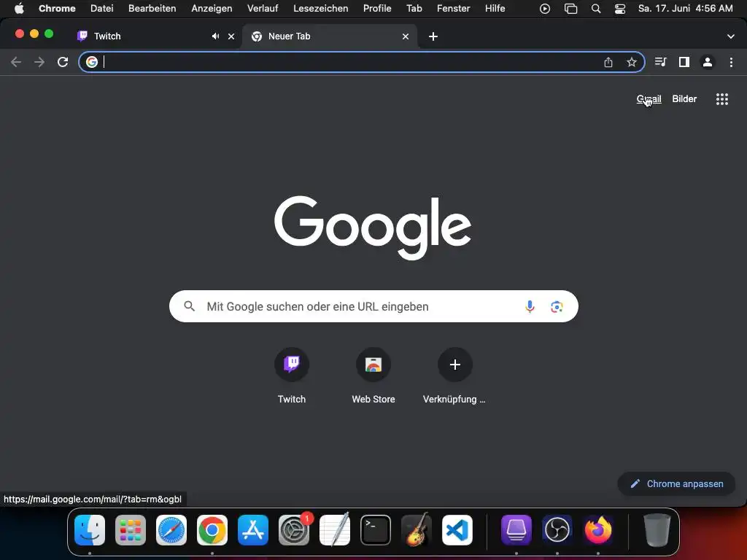Open App Store from the Dock
747x560 pixels.
pos(253,530)
